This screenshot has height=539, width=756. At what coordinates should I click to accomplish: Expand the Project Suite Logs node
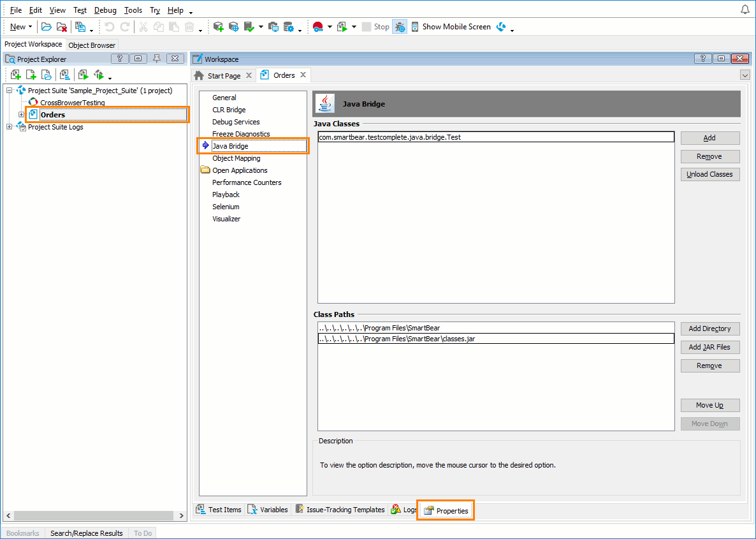[x=9, y=127]
